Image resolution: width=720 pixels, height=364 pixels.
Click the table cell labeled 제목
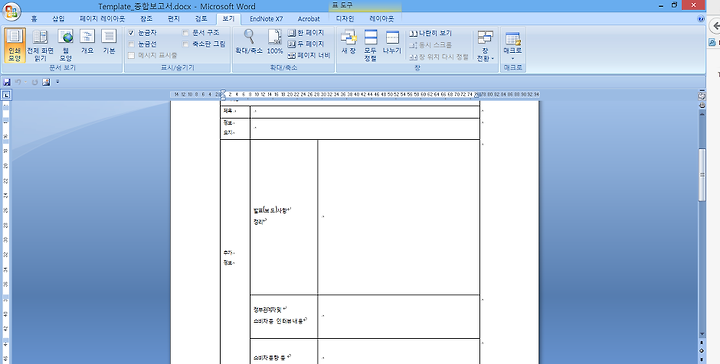pyautogui.click(x=235, y=112)
